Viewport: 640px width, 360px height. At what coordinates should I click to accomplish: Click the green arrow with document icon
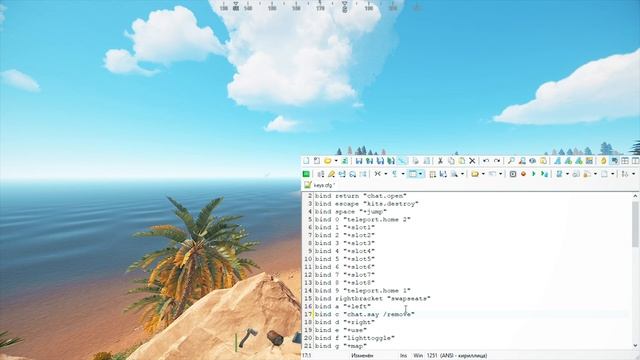click(544, 174)
